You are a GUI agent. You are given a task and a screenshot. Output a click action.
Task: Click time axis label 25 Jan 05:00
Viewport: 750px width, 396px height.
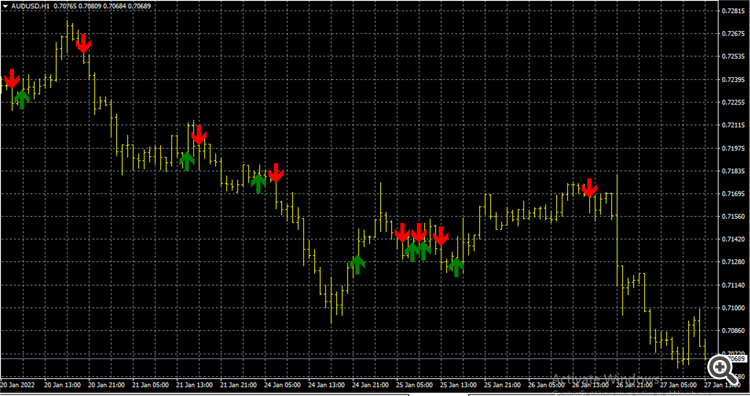coord(415,385)
